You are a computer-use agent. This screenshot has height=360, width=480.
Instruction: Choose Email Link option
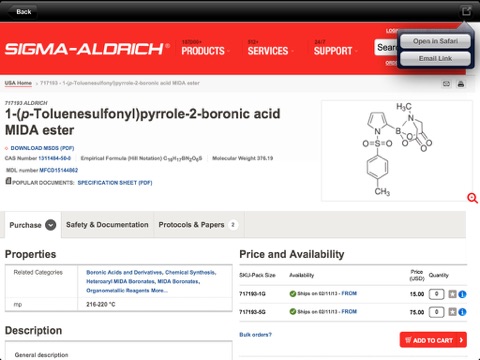435,59
